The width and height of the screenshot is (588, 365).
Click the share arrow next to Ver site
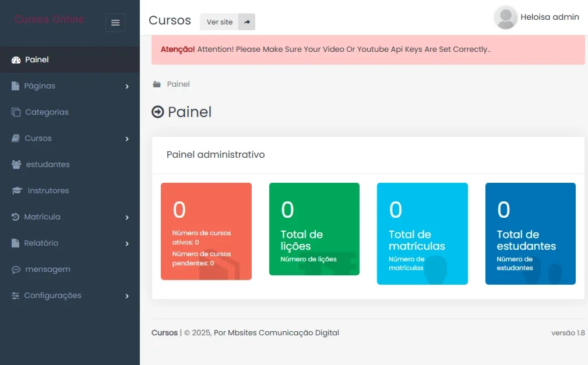pyautogui.click(x=247, y=22)
